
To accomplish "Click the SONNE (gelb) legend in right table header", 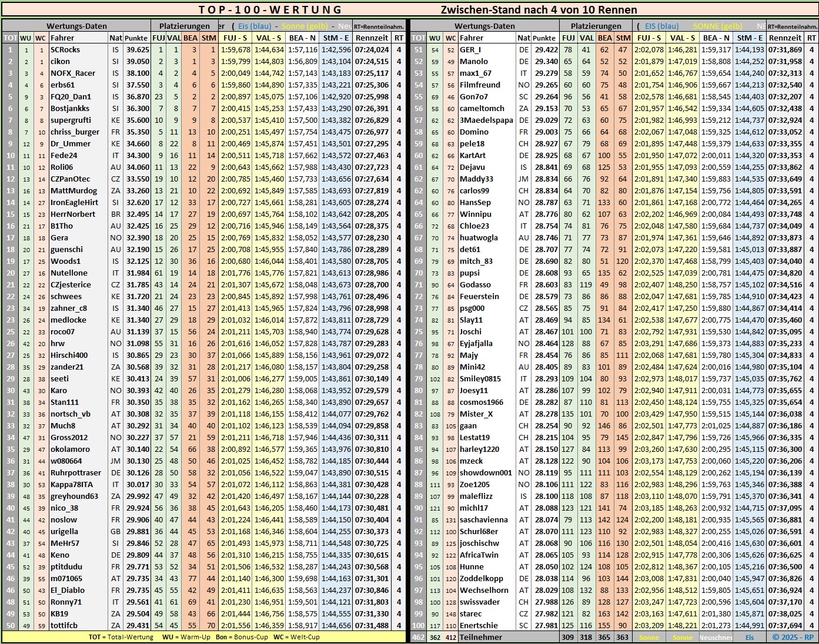I will pyautogui.click(x=717, y=26).
